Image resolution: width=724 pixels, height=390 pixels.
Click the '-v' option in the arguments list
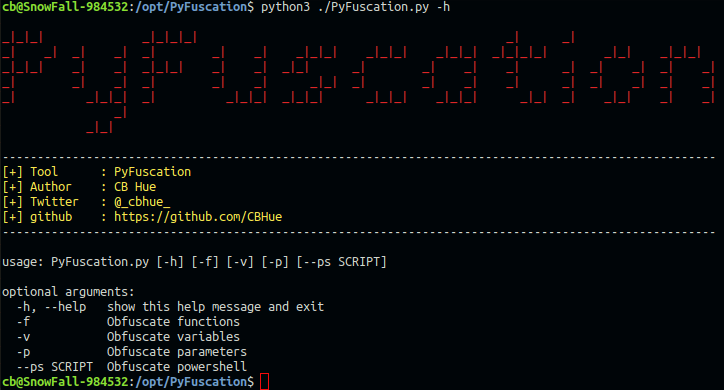(x=23, y=337)
